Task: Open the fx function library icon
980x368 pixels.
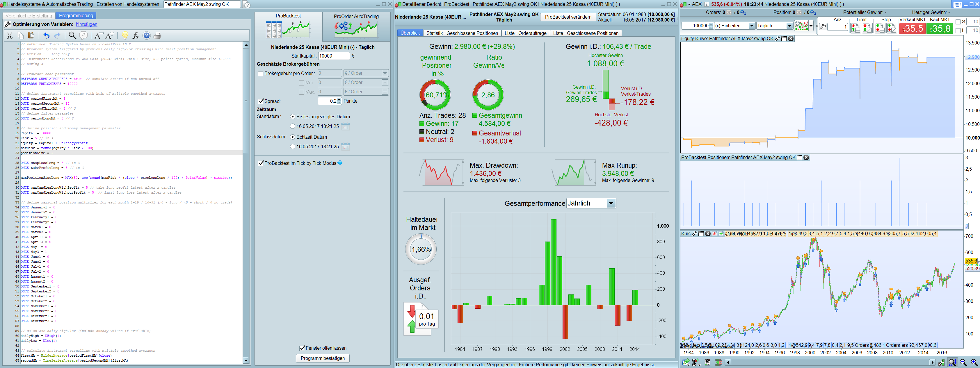Action: (136, 36)
